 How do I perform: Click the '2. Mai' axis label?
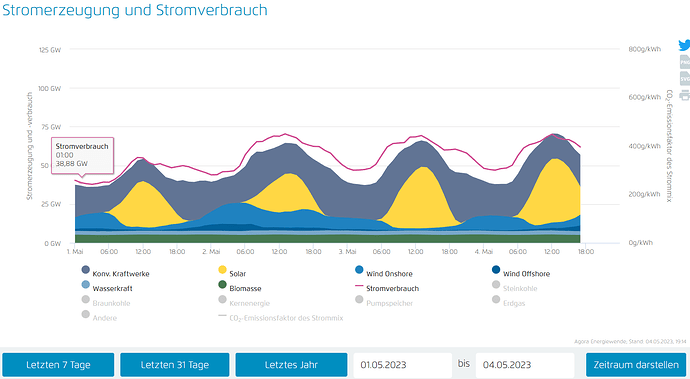(211, 252)
